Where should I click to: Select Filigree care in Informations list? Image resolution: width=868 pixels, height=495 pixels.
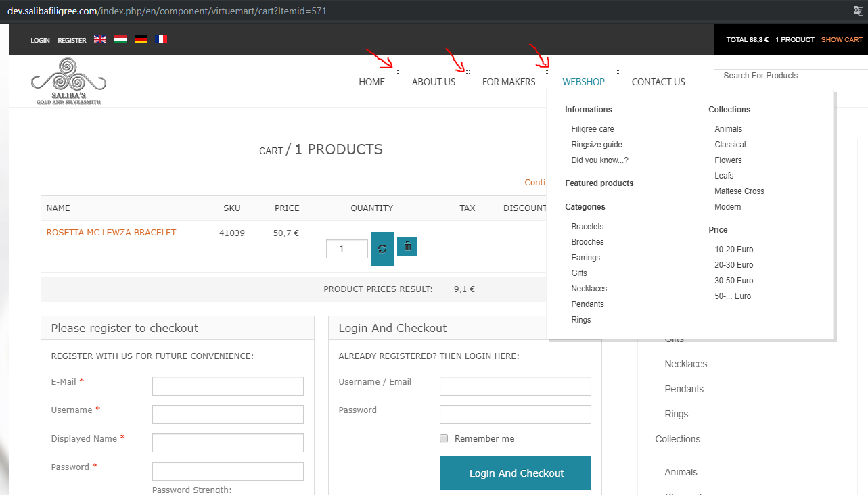(x=593, y=129)
